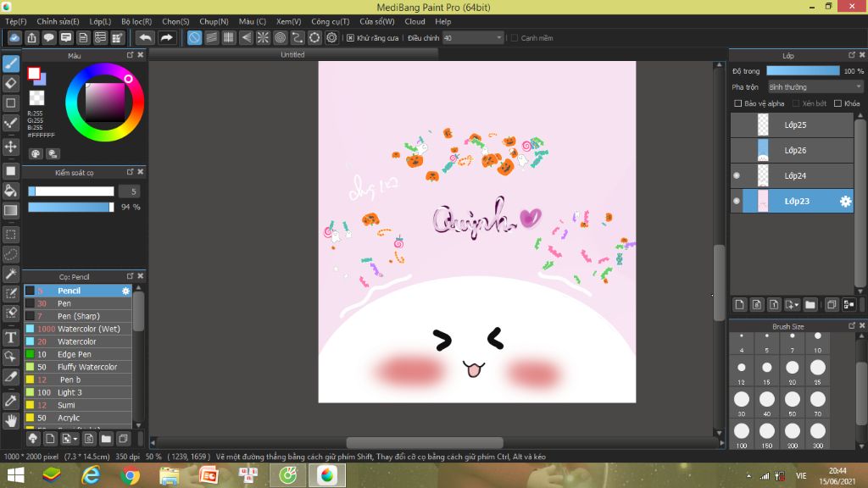Viewport: 868px width, 488px height.
Task: Turn snap off in toolbar
Action: pos(194,37)
